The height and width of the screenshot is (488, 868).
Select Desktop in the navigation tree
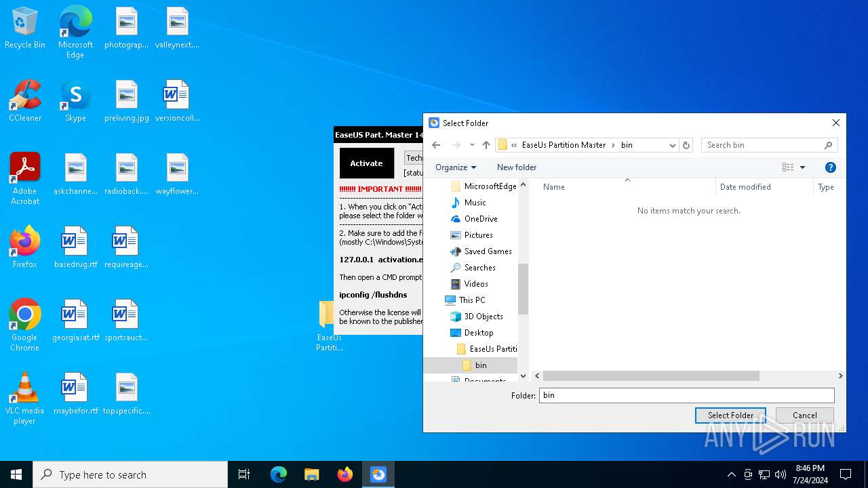click(x=472, y=333)
